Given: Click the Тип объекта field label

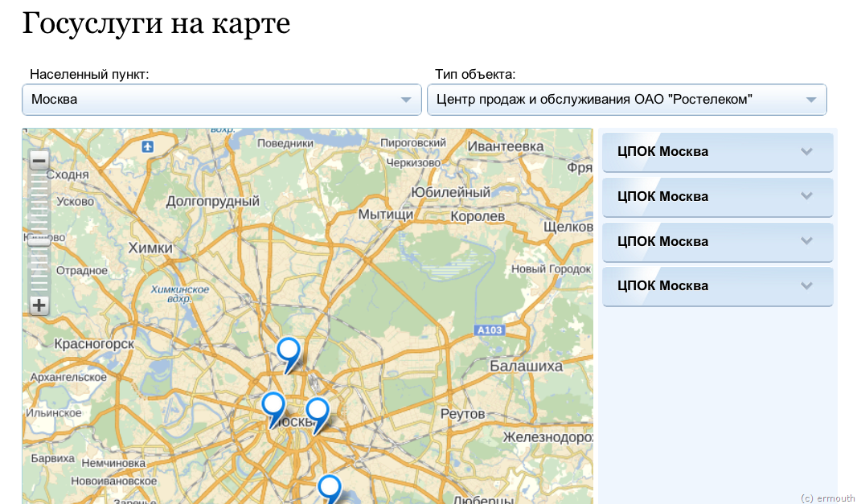Looking at the screenshot, I should click(x=475, y=74).
